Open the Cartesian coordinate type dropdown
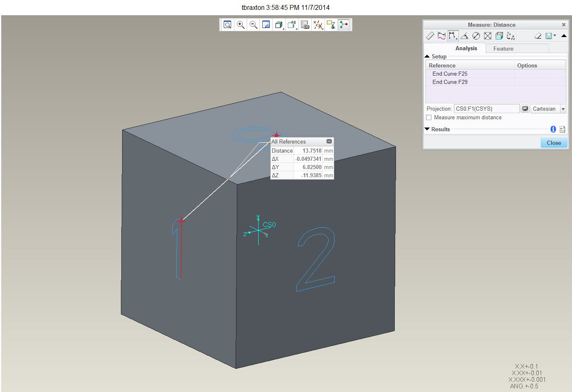Viewport: 572px width, 392px height. coord(563,109)
